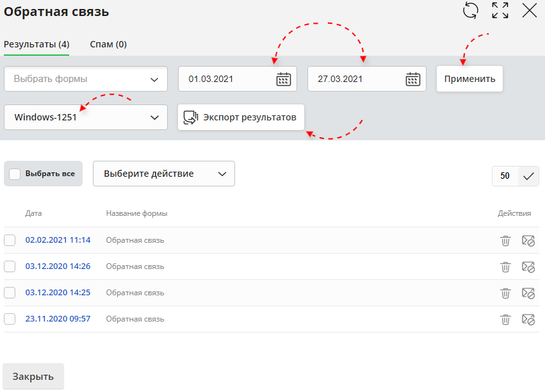Click the page size field showing 50
Screen dimensions: 545x392
coord(505,176)
